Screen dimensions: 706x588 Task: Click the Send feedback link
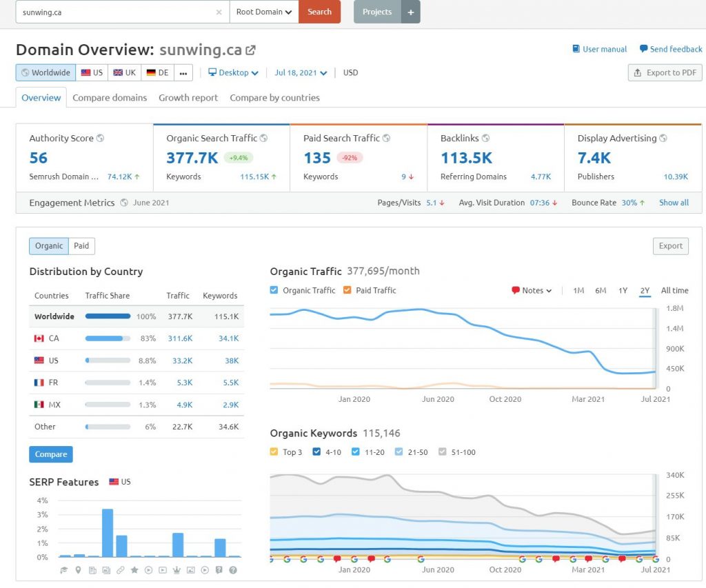pos(671,49)
